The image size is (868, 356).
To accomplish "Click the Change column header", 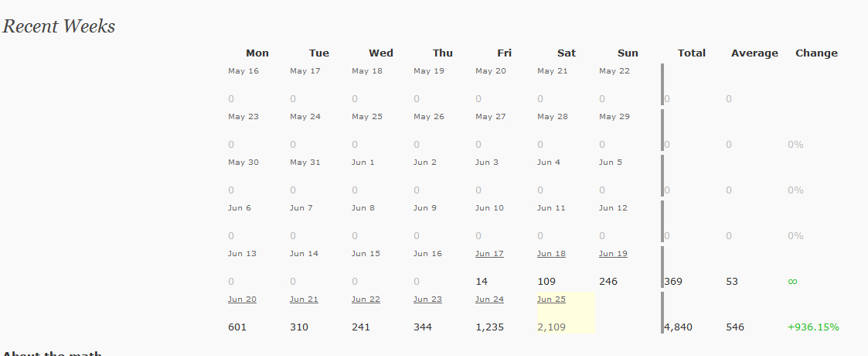I will click(816, 53).
